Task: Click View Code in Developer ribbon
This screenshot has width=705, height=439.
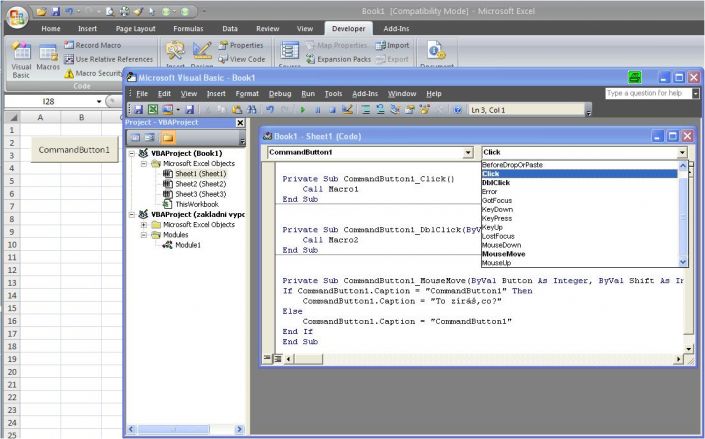Action: click(242, 59)
